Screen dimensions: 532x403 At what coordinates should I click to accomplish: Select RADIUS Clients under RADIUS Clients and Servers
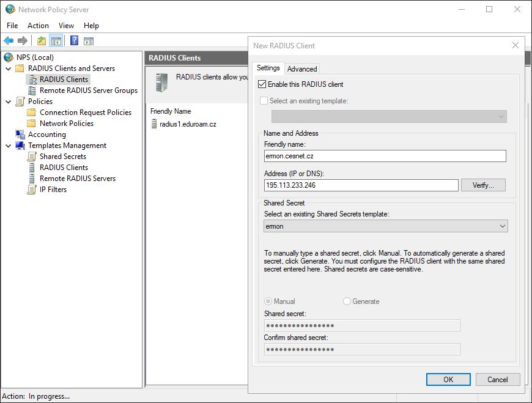[x=64, y=79]
